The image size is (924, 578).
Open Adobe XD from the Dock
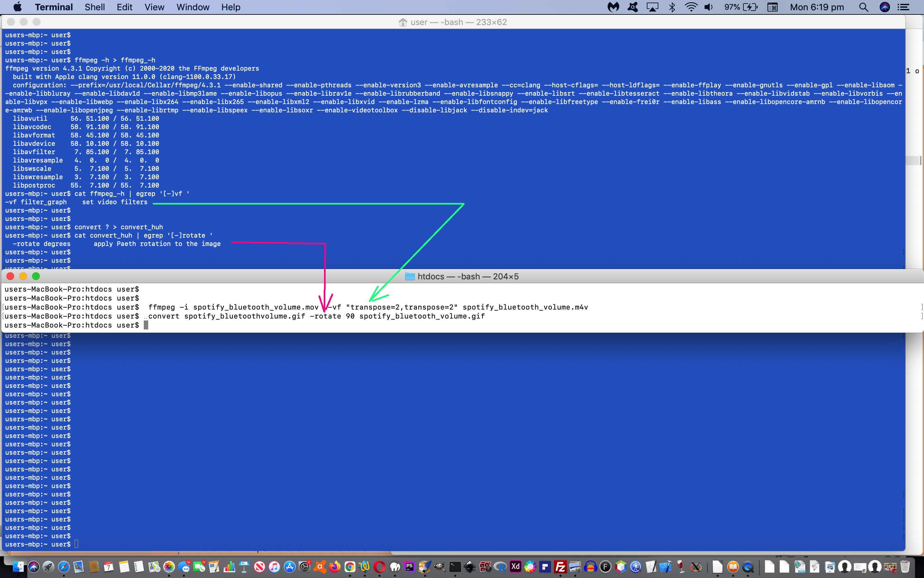[516, 566]
